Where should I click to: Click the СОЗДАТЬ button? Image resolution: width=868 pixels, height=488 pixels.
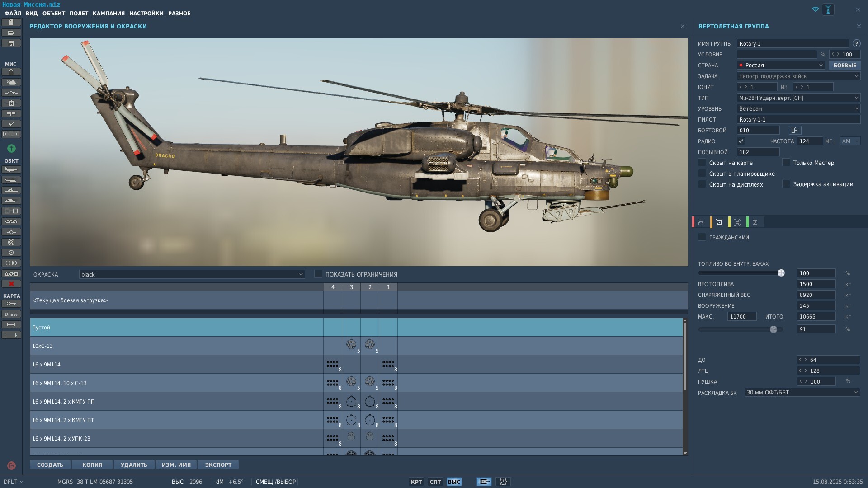50,465
